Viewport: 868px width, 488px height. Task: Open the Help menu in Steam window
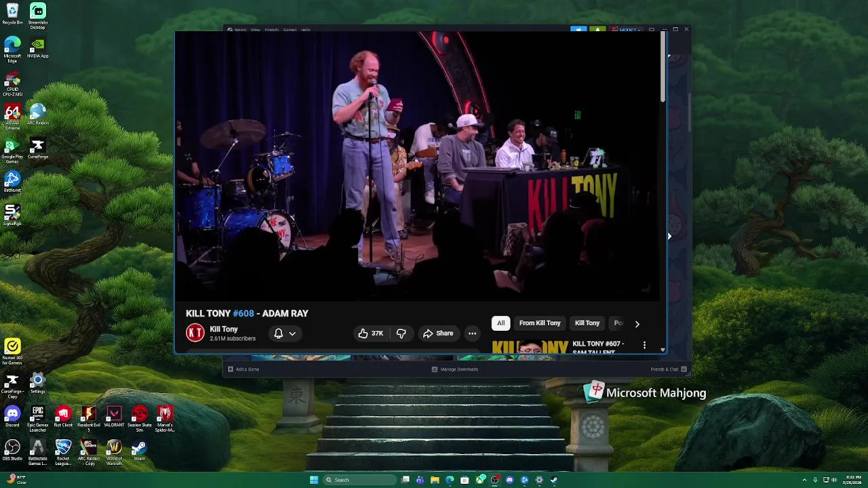(x=306, y=30)
